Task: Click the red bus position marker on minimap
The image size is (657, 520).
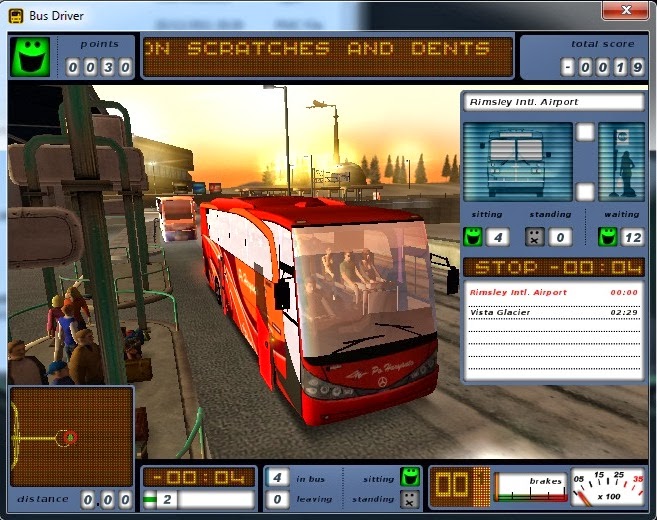Action: [x=70, y=437]
